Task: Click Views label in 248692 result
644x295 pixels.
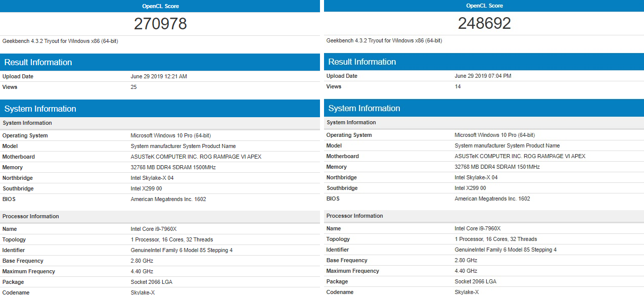Action: (x=334, y=86)
